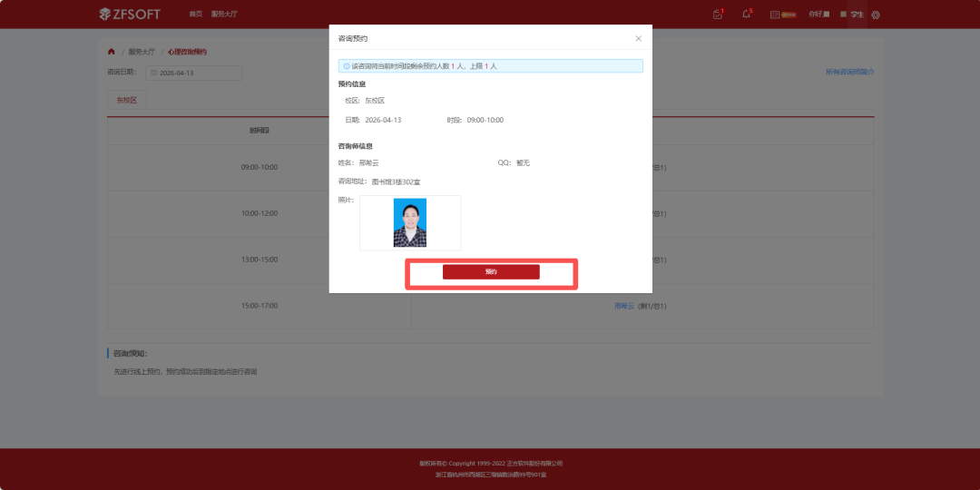Open the to-do tasks icon with badge 1

pos(718,15)
